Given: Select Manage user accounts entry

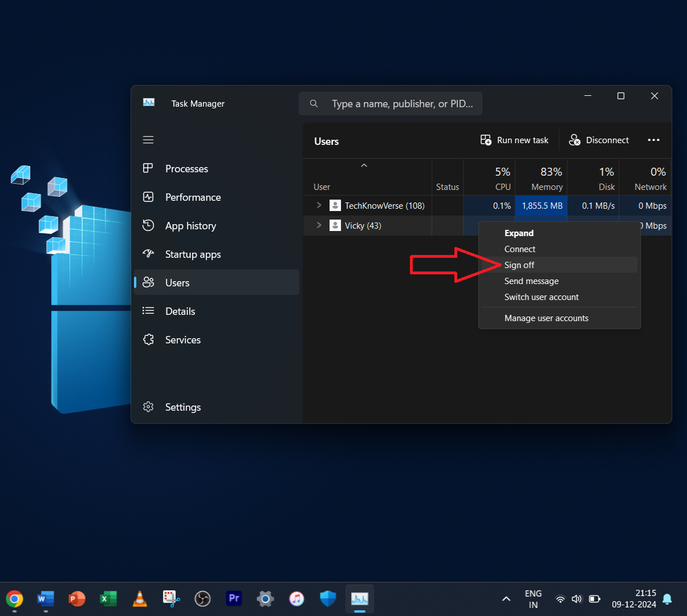Looking at the screenshot, I should click(546, 318).
